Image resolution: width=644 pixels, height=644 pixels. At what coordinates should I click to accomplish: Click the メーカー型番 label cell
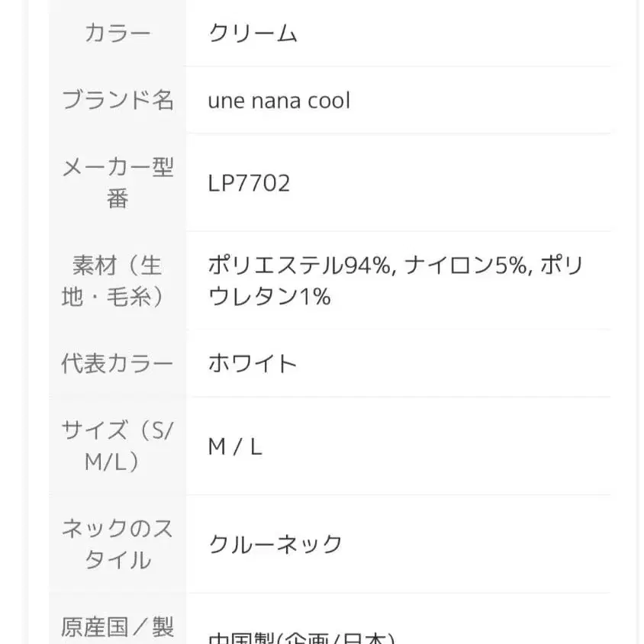coord(118,183)
